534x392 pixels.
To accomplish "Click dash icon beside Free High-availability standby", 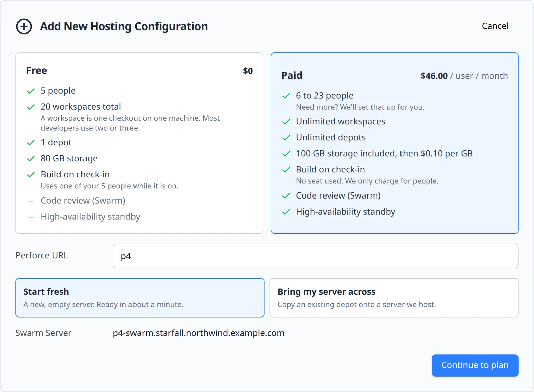I will [x=31, y=217].
